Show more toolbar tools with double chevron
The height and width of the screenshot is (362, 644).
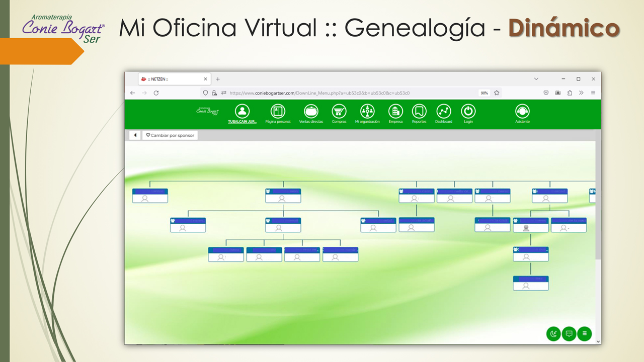(581, 93)
